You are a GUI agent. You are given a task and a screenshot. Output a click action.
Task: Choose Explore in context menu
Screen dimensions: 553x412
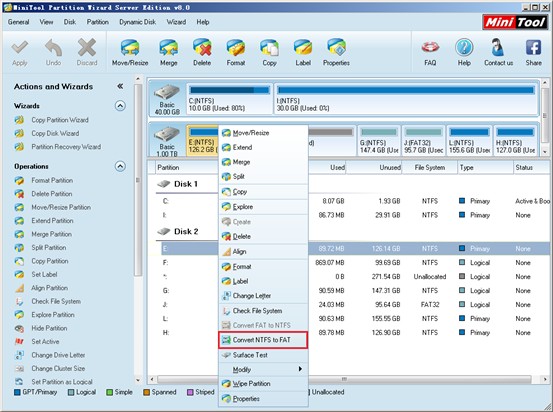click(x=263, y=207)
